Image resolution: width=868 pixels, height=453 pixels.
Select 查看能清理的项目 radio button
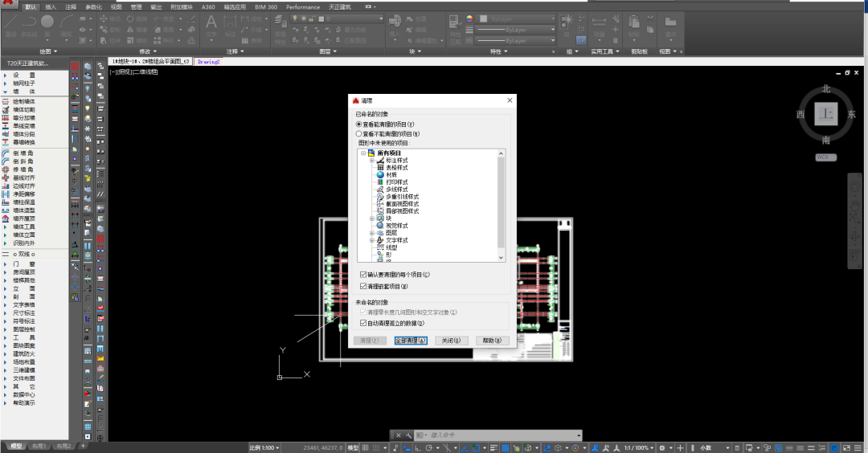(x=359, y=124)
